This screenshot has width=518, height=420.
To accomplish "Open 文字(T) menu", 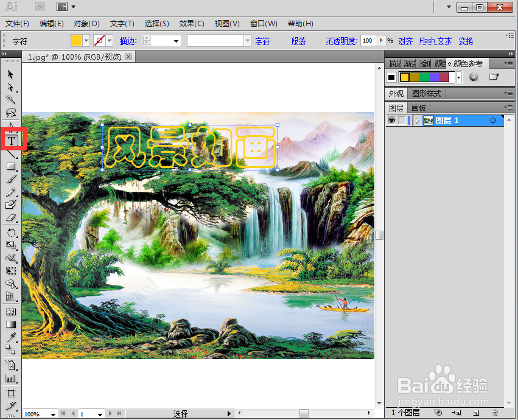I will [122, 24].
